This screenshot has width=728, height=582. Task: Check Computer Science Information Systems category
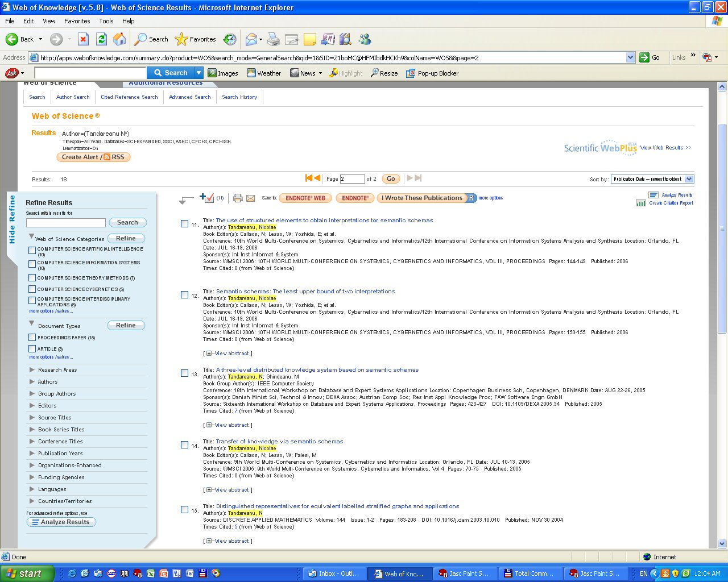coord(32,264)
